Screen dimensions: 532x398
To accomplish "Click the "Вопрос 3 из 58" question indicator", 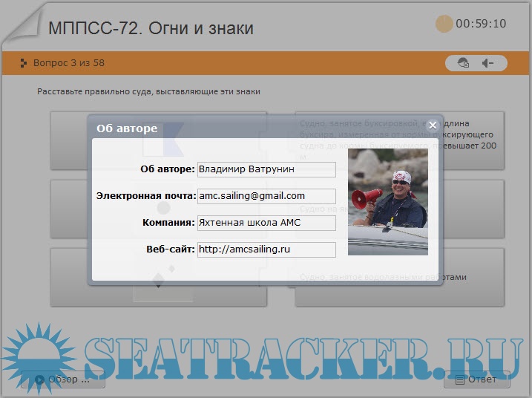I will [x=68, y=63].
